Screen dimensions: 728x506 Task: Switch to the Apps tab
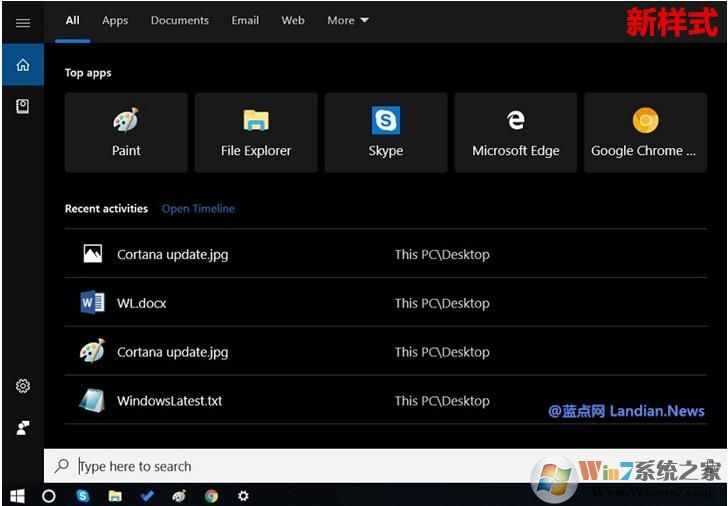[x=115, y=20]
